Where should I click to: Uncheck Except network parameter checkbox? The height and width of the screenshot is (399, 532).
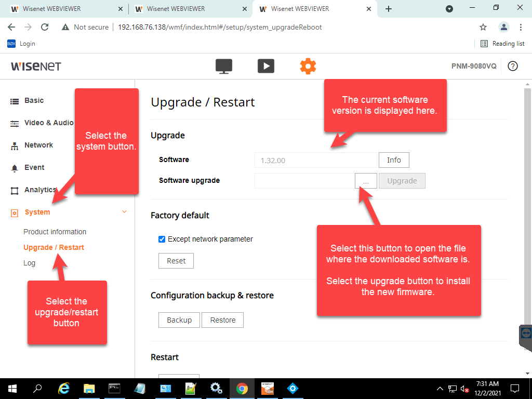point(162,239)
